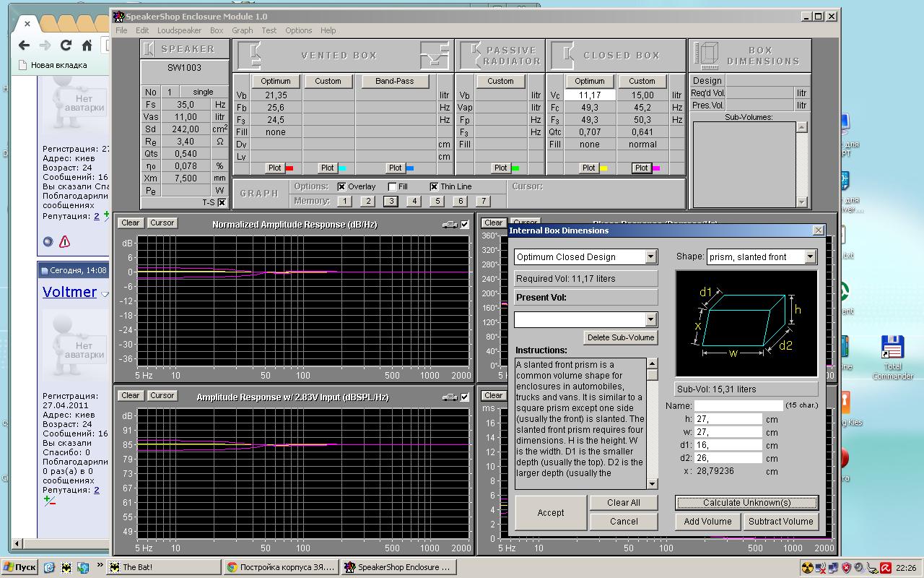Open the Optimum Closed Design dropdown
The image size is (924, 578).
[x=650, y=257]
